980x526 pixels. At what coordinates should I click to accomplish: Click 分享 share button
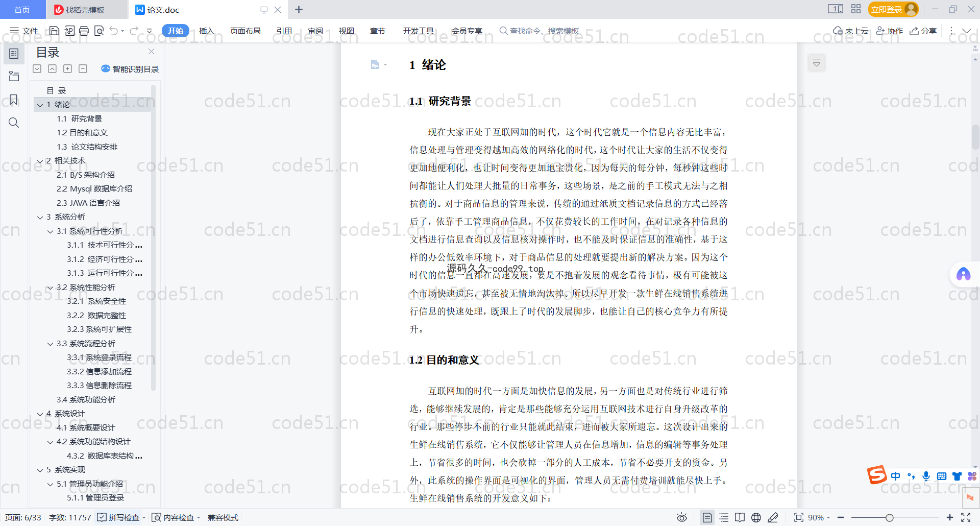coord(923,31)
